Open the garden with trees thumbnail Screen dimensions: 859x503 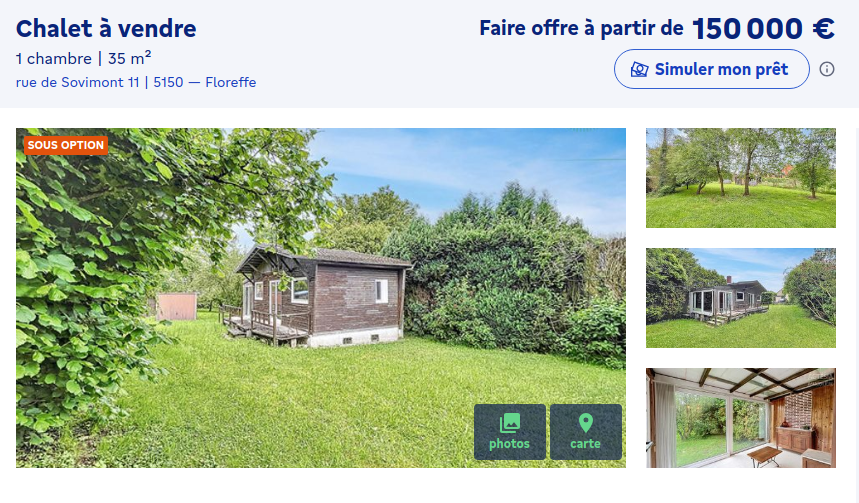[741, 178]
